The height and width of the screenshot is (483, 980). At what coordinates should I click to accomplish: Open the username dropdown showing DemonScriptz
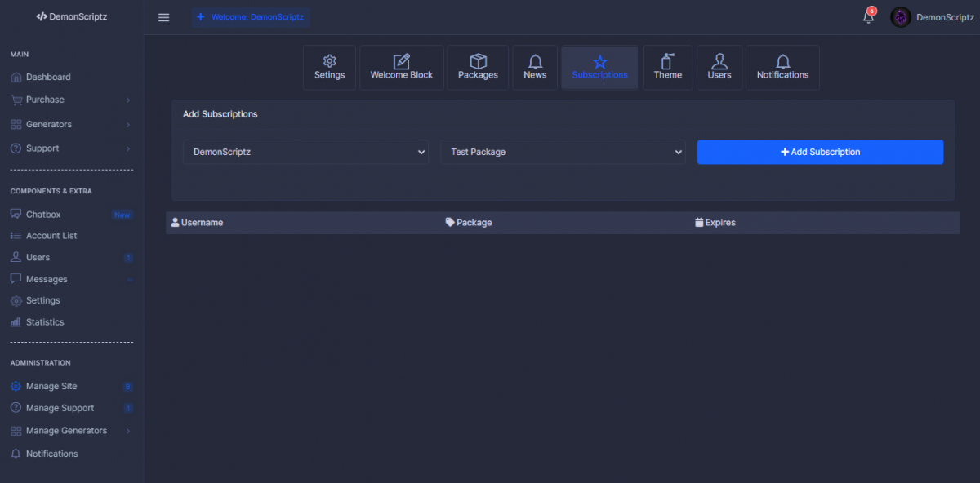[x=305, y=152]
